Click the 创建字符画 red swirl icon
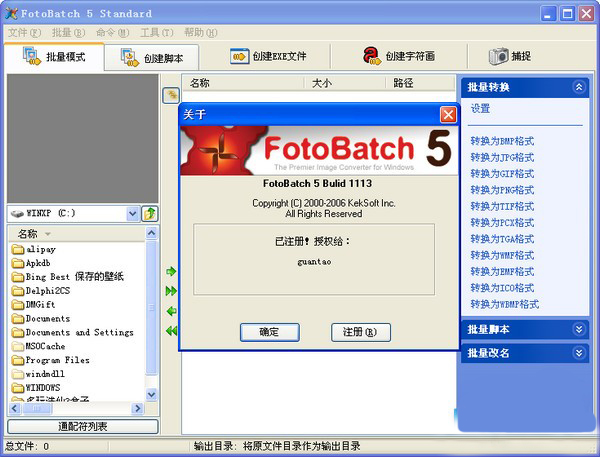This screenshot has height=457, width=600. tap(372, 56)
